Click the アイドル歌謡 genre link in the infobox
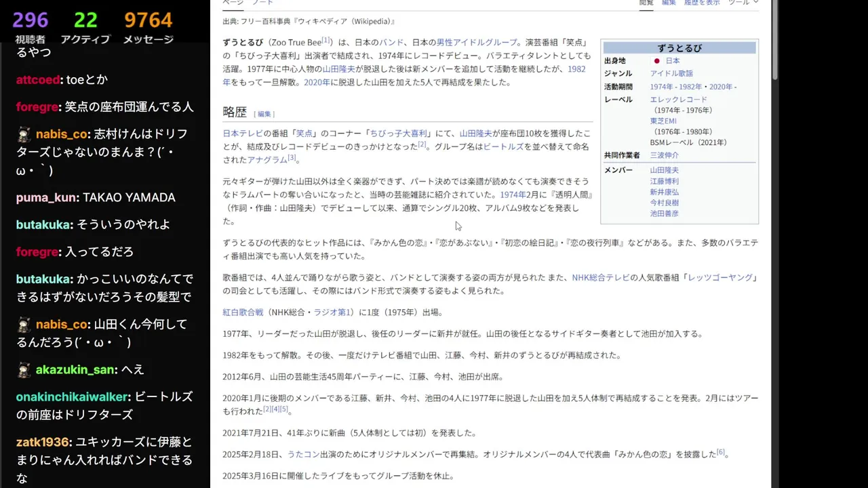The width and height of the screenshot is (868, 488). pyautogui.click(x=671, y=74)
